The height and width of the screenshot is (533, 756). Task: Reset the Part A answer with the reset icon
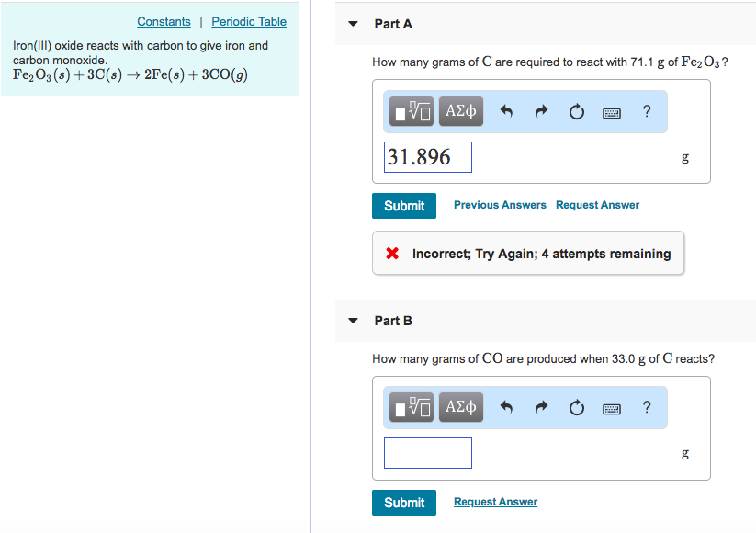point(576,111)
